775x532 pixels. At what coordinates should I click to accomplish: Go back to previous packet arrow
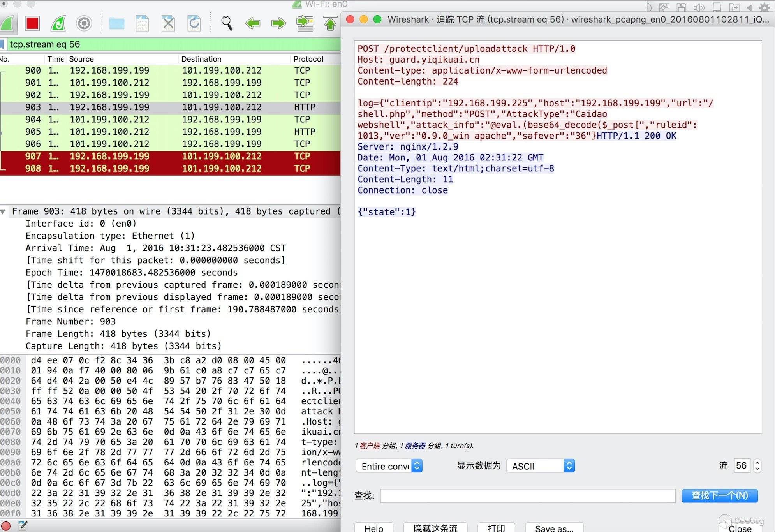[x=253, y=23]
